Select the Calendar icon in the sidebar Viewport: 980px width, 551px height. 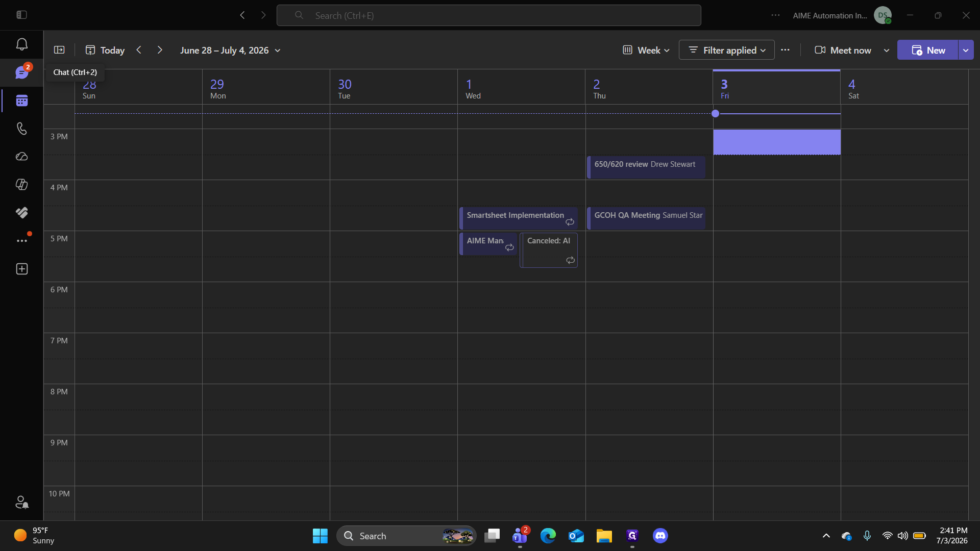(21, 101)
